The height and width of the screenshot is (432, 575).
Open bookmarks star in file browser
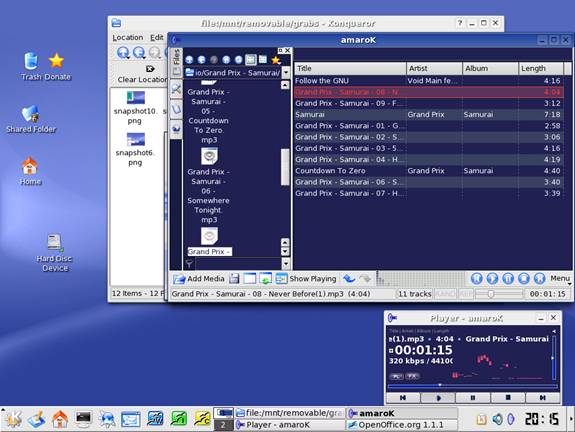tap(276, 60)
